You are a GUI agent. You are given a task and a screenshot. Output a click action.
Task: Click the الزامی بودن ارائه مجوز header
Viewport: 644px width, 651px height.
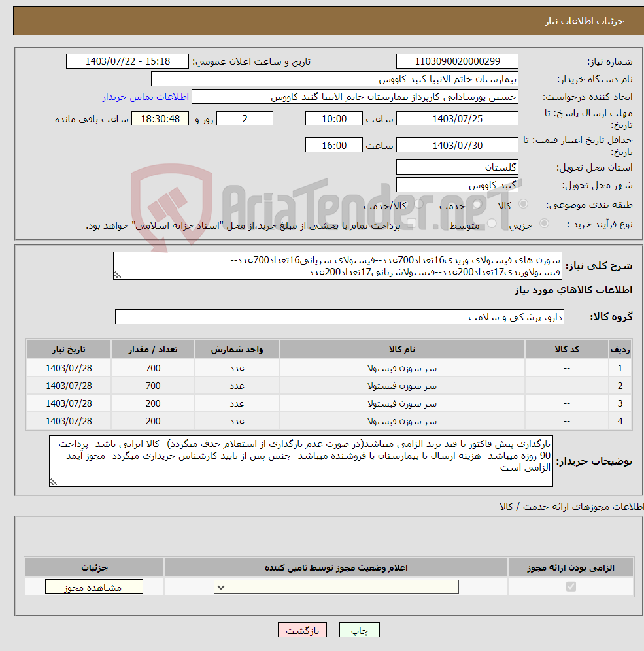(571, 567)
